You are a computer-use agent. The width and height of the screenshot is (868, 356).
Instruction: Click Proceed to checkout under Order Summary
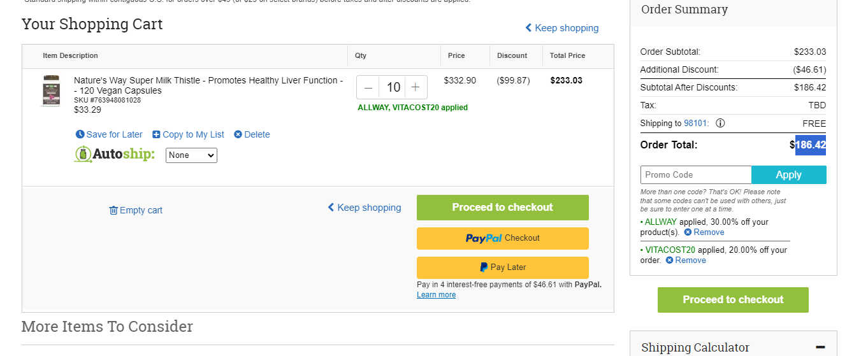733,300
